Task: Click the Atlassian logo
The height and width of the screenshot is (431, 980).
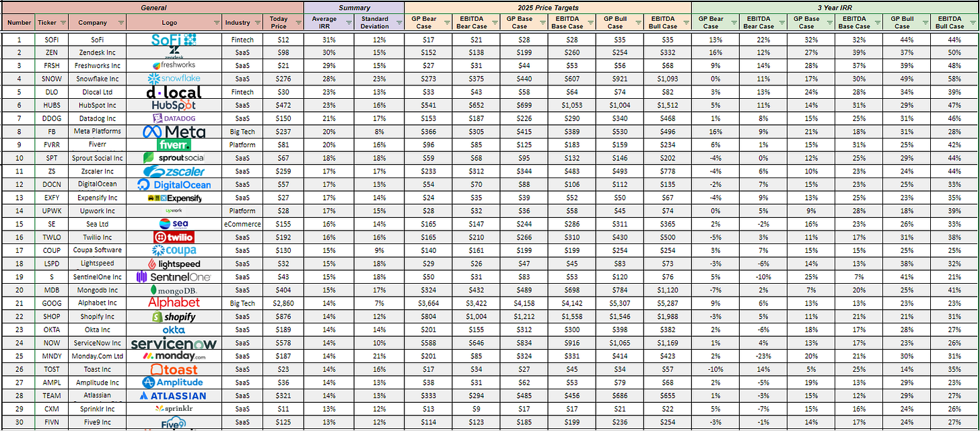Action: (174, 395)
